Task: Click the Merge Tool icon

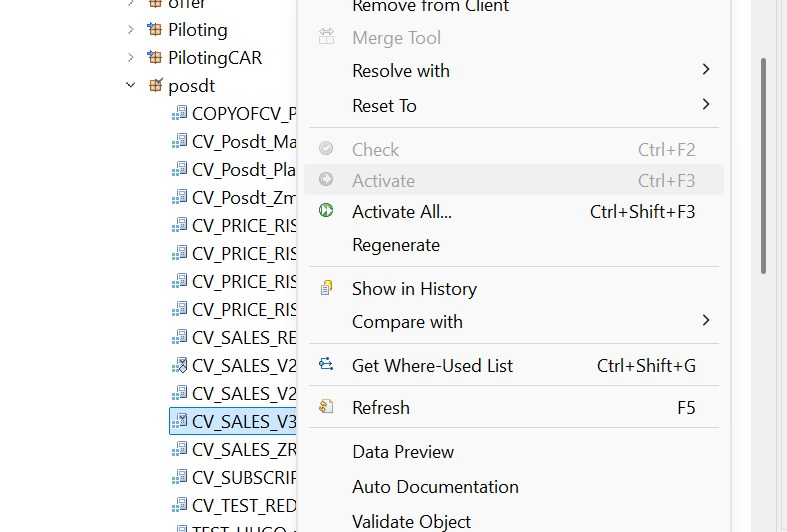Action: click(x=326, y=37)
